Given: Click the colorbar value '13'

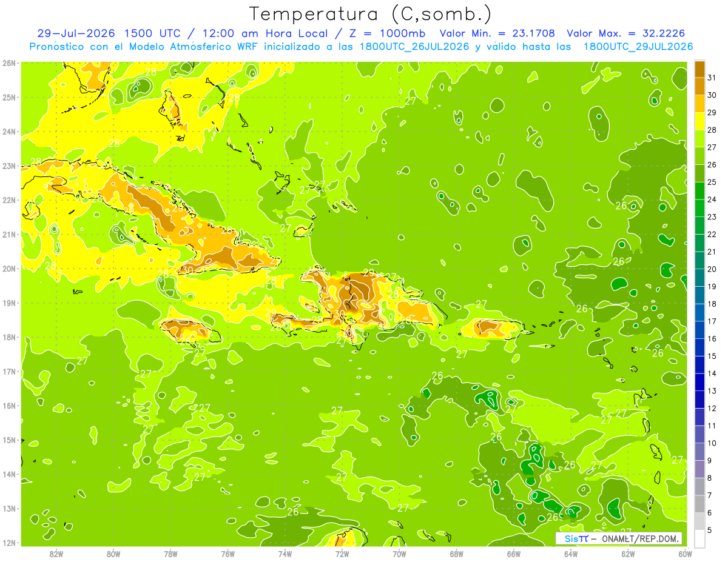Looking at the screenshot, I should 712,391.
